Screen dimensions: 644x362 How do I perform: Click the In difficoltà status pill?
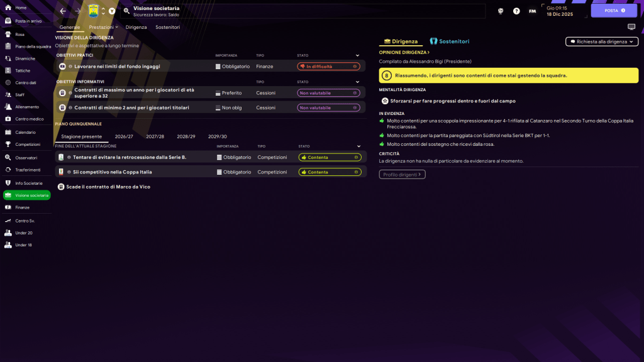coord(328,66)
